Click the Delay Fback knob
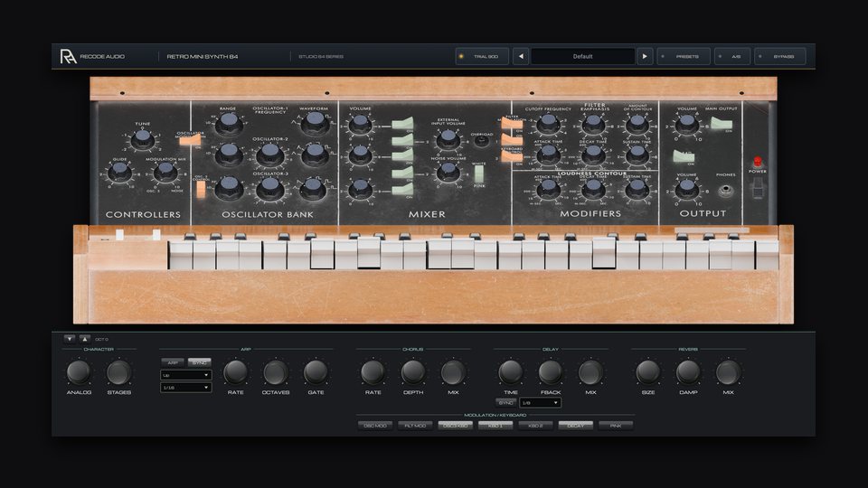Viewport: 868px width, 488px height. pos(551,372)
